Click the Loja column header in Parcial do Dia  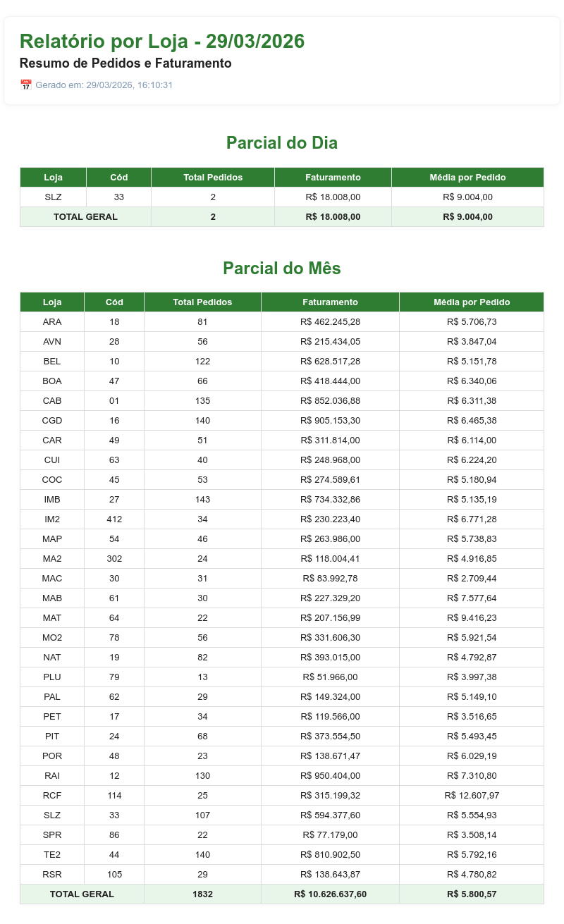coord(53,178)
